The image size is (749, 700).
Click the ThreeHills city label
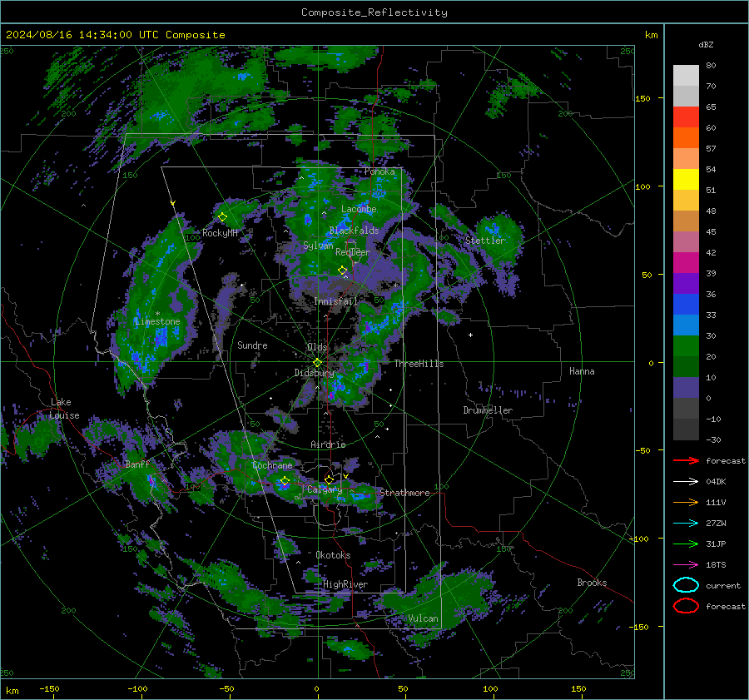(x=419, y=364)
